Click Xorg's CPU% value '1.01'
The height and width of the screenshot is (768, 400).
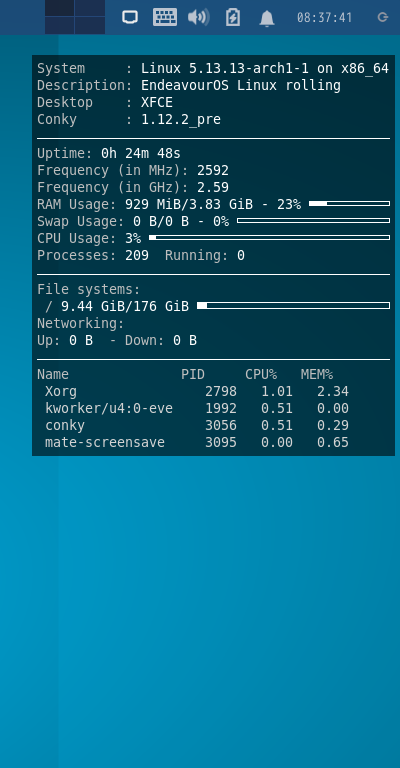(277, 391)
